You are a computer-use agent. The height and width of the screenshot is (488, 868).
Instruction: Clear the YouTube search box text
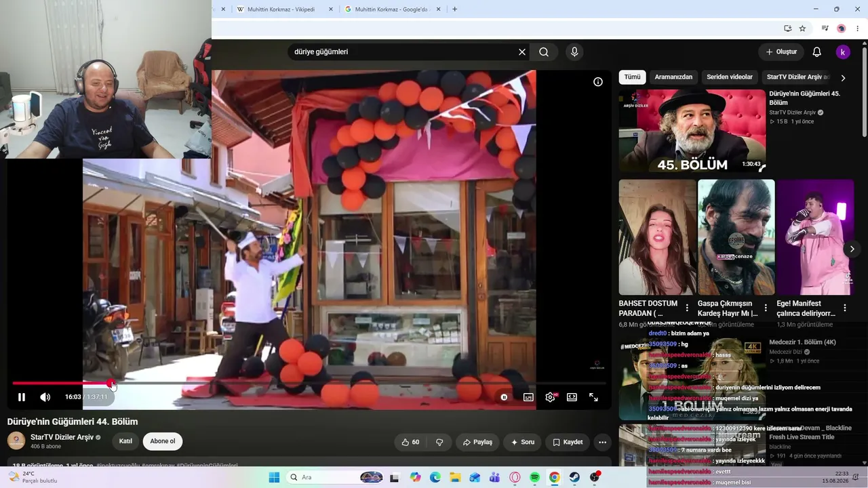[522, 52]
